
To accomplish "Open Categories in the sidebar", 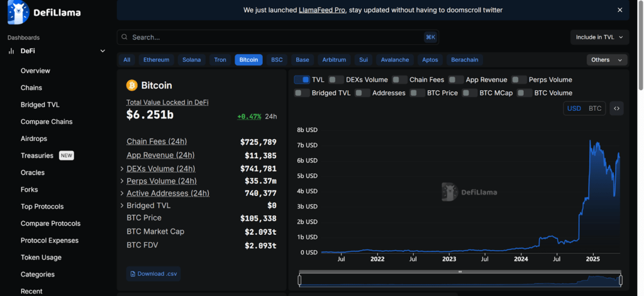I will point(37,274).
